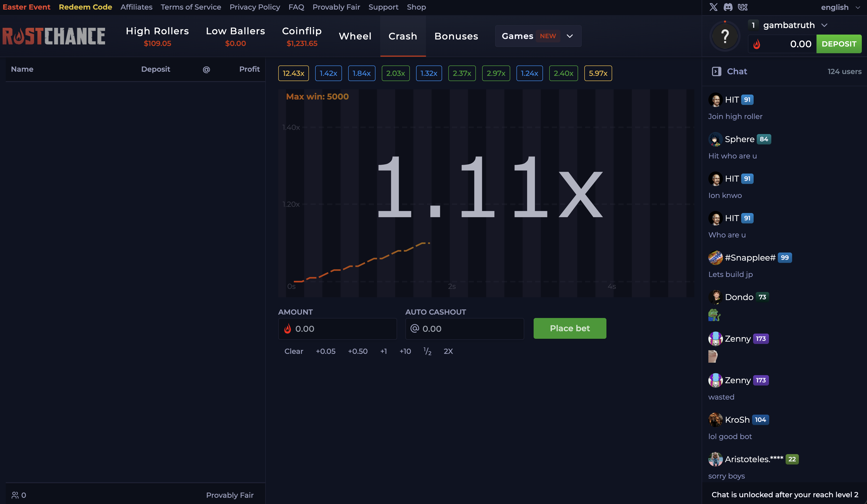Screen dimensions: 867x504
Task: Click the AMOUNT input field
Action: pos(337,329)
